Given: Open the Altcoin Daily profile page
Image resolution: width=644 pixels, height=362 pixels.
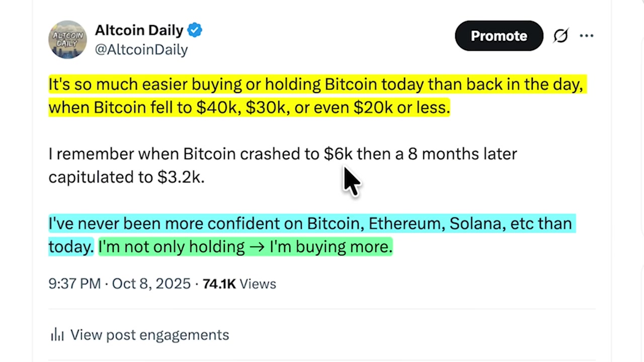Looking at the screenshot, I should (139, 30).
